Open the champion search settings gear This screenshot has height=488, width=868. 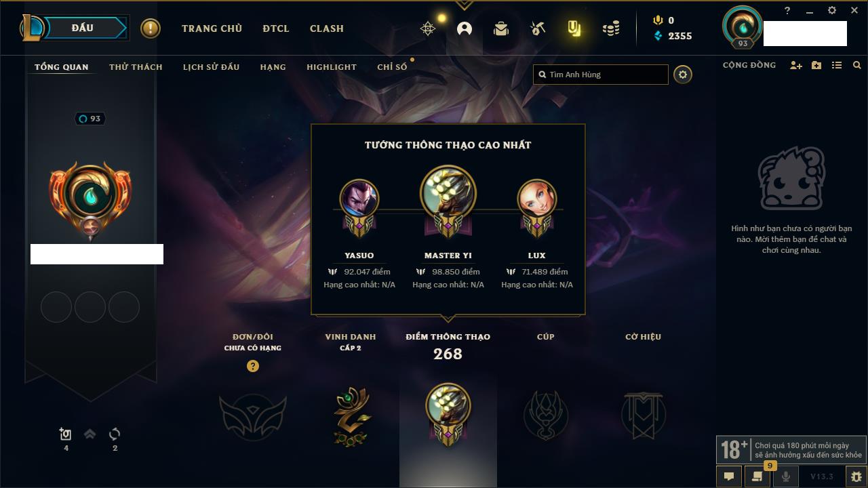683,75
